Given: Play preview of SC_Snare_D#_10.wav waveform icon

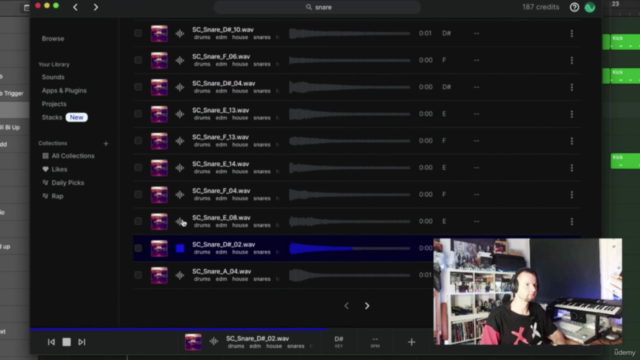Looking at the screenshot, I should coord(180,33).
